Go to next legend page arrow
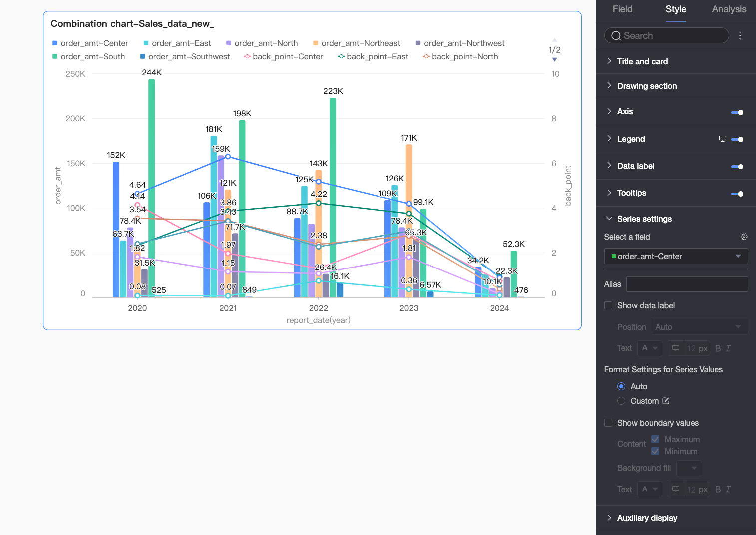756x535 pixels. [x=554, y=60]
